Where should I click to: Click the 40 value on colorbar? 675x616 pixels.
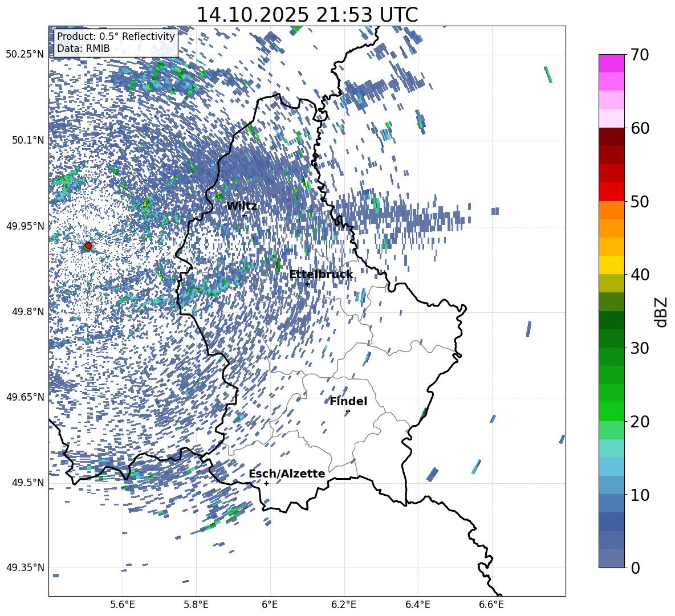(640, 275)
